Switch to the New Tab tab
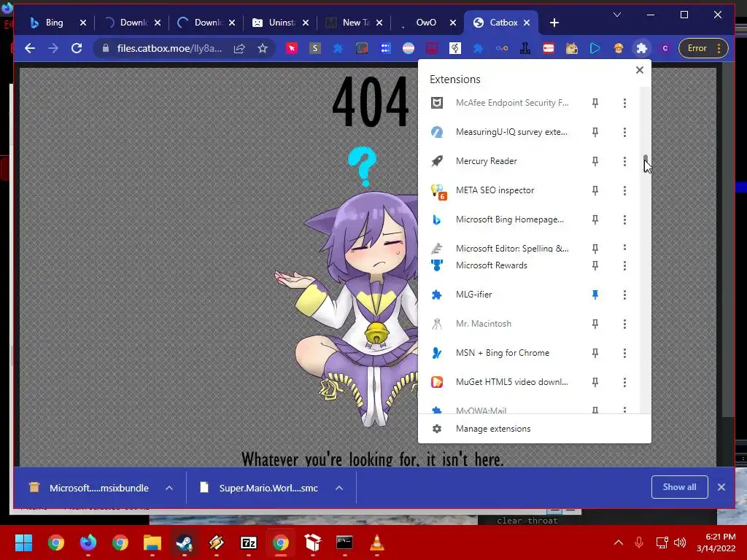Screen dimensions: 747x560 tap(354, 23)
